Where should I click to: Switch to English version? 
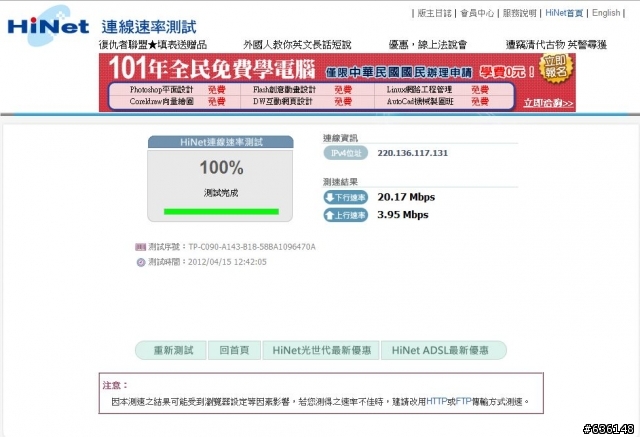click(x=606, y=14)
